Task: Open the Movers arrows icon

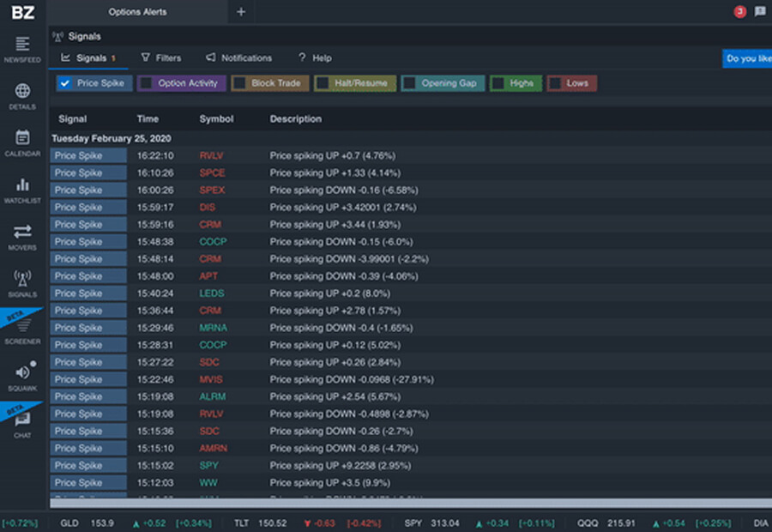Action: click(22, 232)
